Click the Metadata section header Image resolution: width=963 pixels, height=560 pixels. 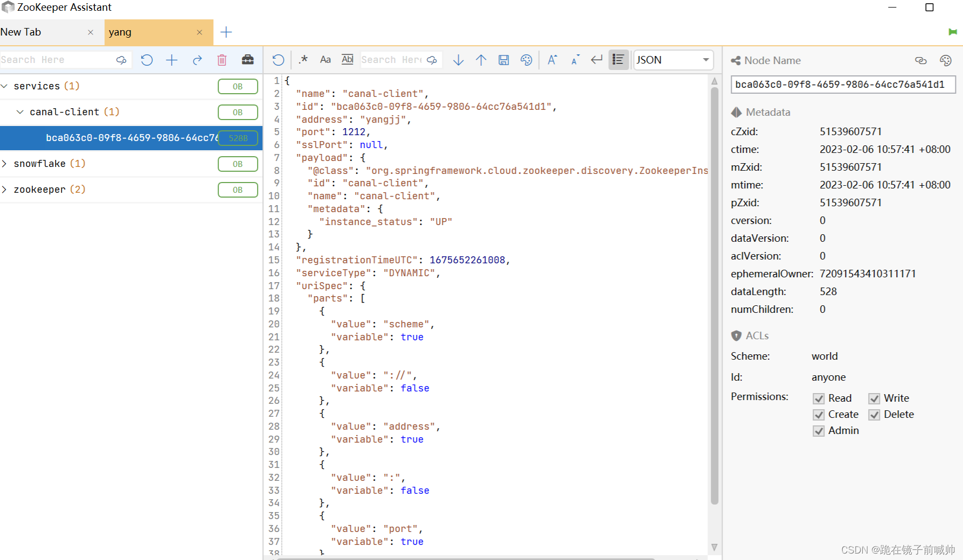tap(761, 112)
